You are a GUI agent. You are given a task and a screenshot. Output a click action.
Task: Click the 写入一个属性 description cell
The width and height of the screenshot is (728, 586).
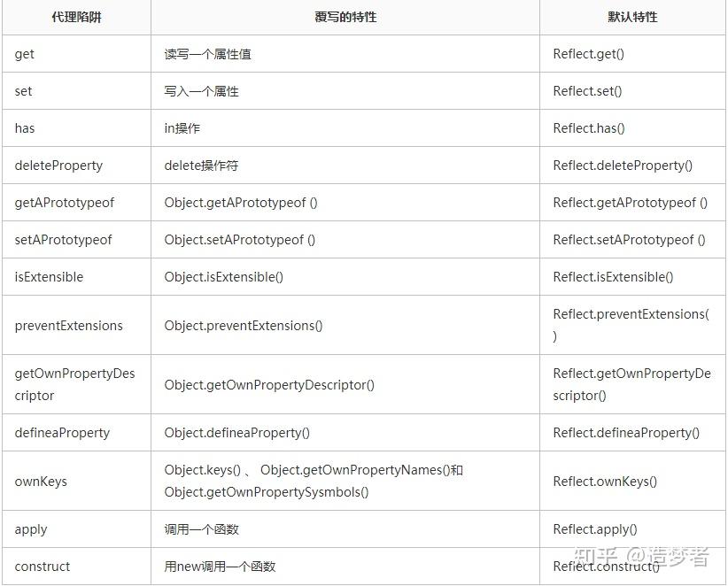click(201, 91)
